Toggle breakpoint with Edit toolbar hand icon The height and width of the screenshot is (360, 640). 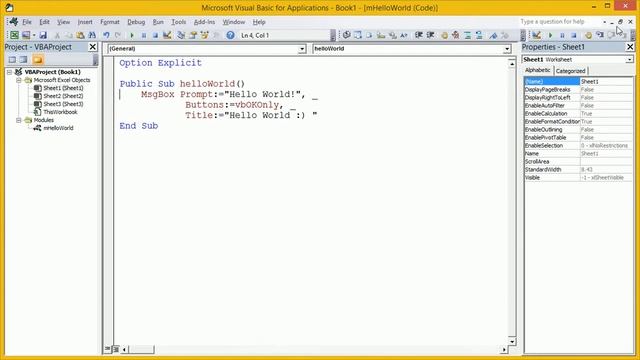pos(444,35)
